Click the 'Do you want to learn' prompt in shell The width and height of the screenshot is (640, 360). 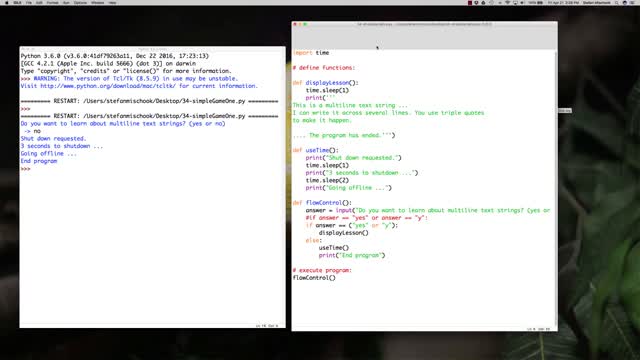point(123,123)
